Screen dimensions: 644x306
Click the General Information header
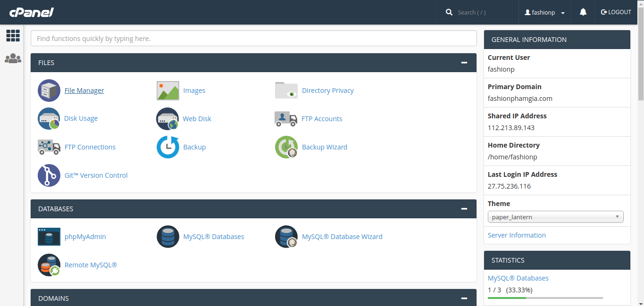pyautogui.click(x=557, y=40)
